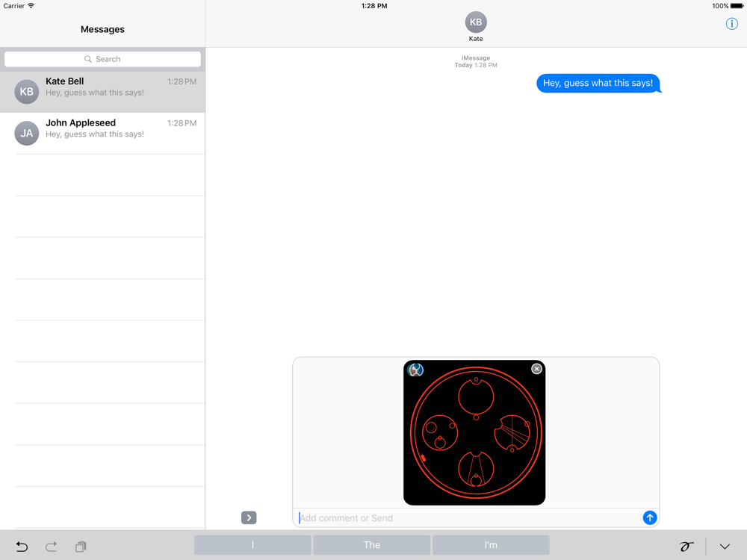Choose the "The" predictive suggestion
This screenshot has height=560, width=747.
click(371, 545)
